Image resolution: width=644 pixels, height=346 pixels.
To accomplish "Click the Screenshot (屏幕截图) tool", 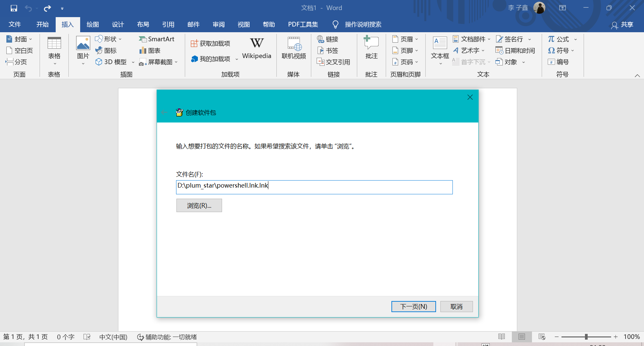I will point(156,62).
